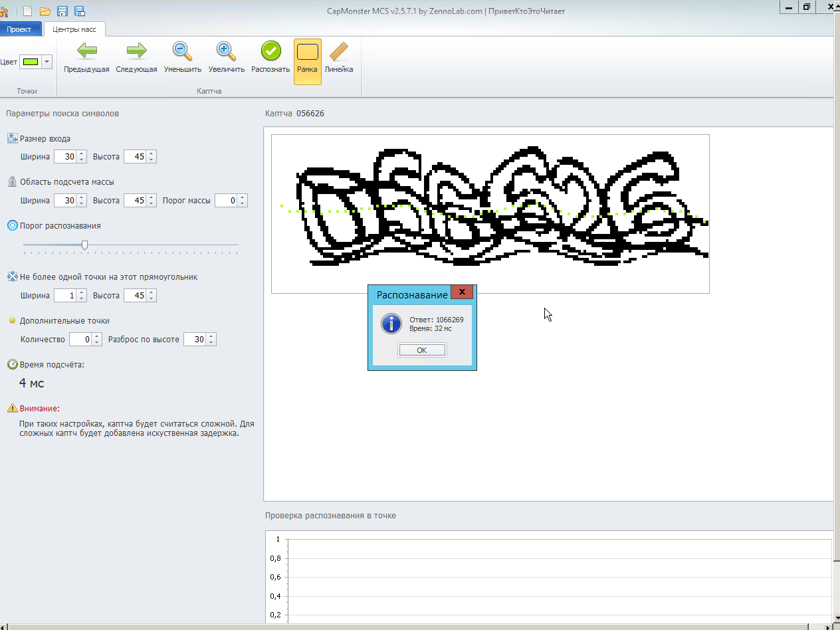This screenshot has width=840, height=630.
Task: Click the Save As floppy icon
Action: 80,11
